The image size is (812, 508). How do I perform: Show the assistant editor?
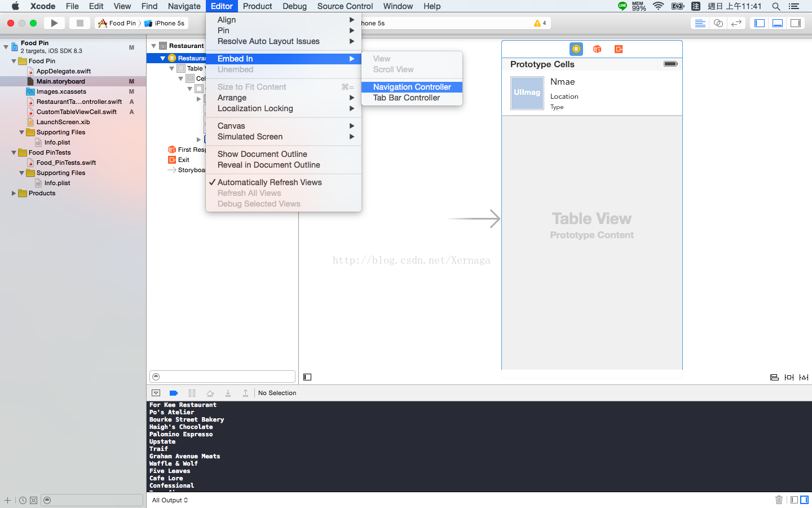(718, 23)
